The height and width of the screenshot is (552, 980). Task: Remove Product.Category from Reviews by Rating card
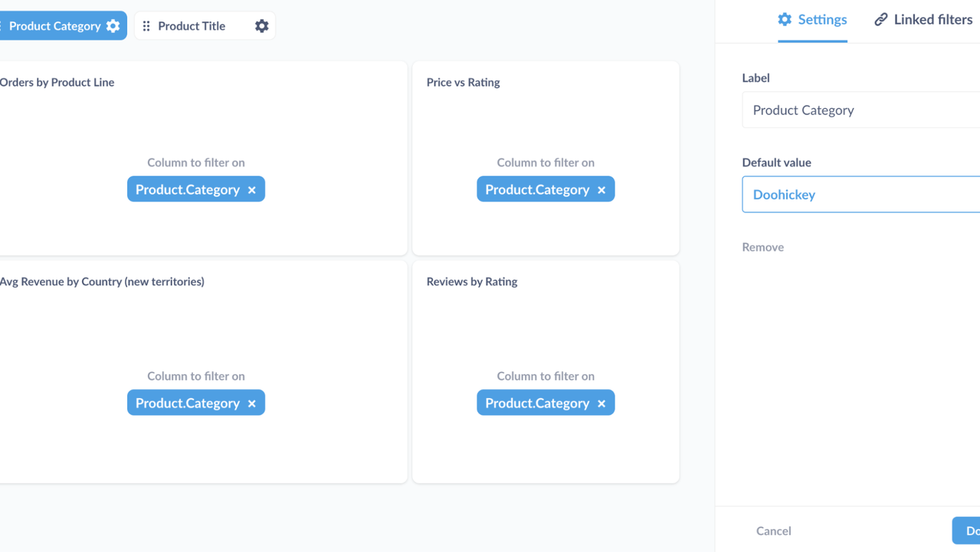tap(601, 402)
